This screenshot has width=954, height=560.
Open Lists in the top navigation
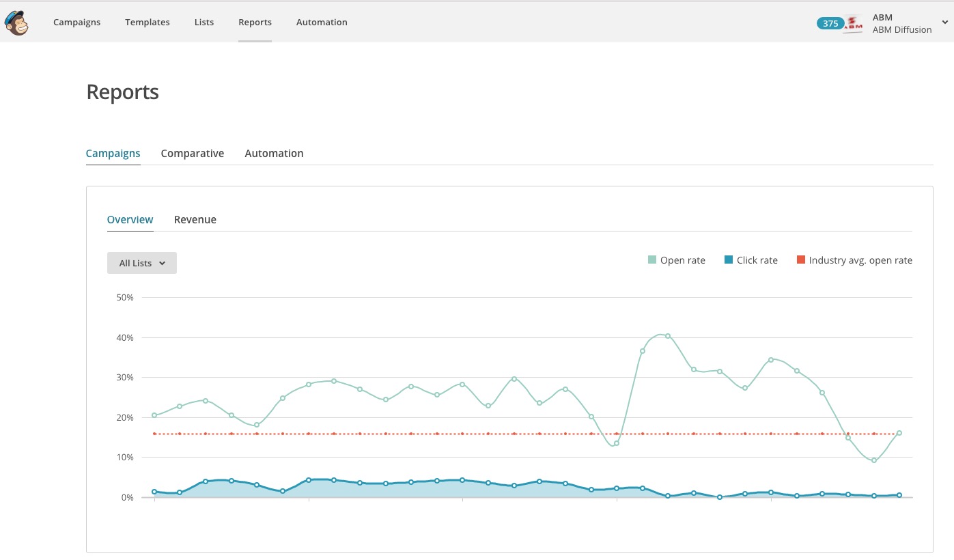tap(204, 23)
